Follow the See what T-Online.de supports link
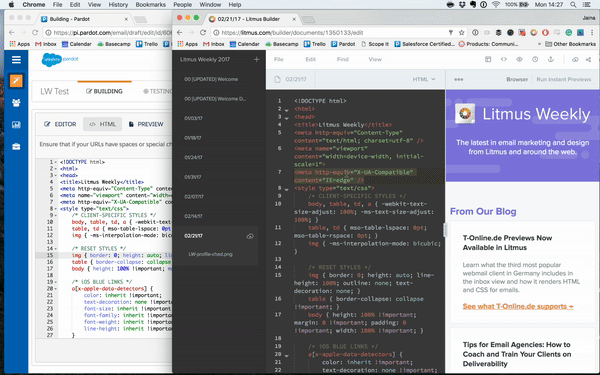Viewport: 600px width, 375px height. tap(518, 306)
